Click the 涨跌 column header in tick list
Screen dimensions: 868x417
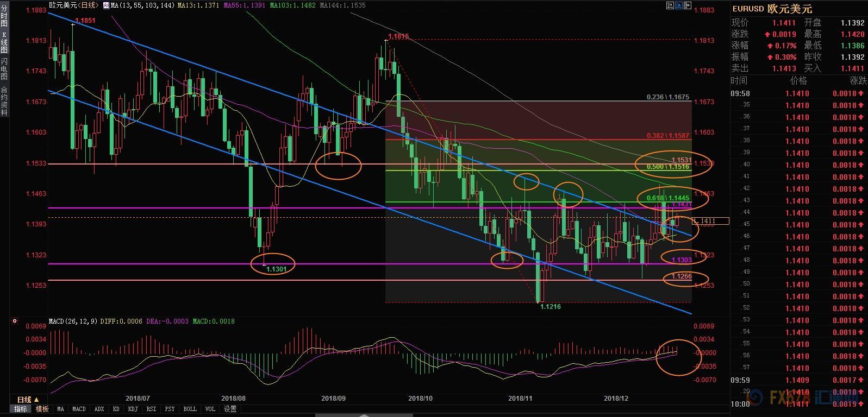(858, 81)
